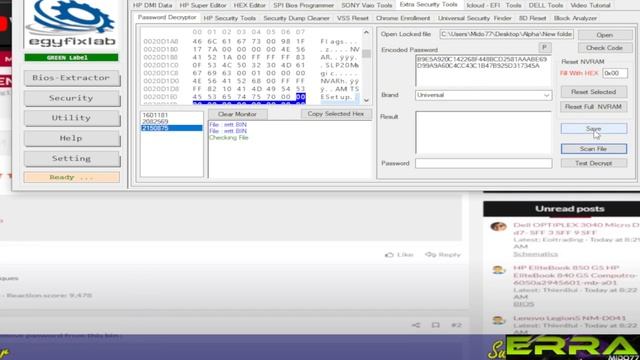This screenshot has height=360, width=640.
Task: Click the Password output field
Action: (x=483, y=163)
